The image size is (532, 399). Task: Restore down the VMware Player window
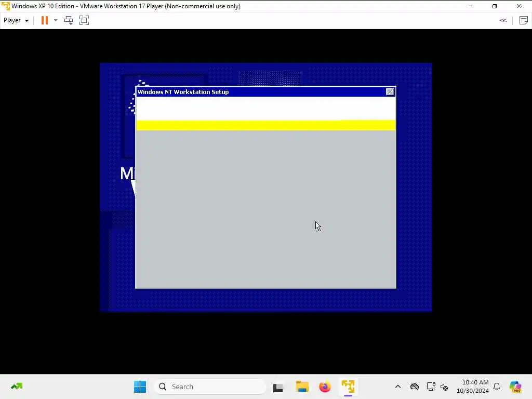tap(495, 6)
